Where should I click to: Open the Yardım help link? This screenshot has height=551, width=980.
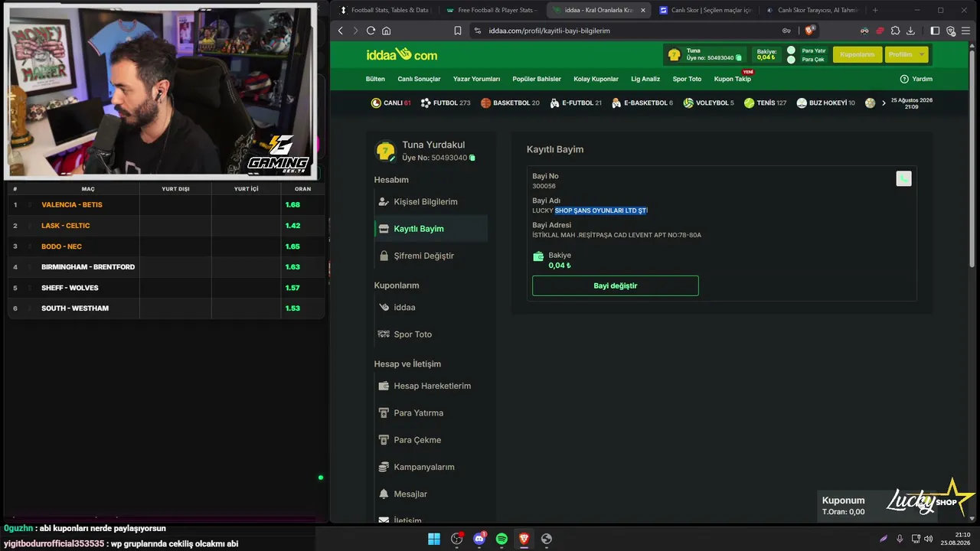916,79
